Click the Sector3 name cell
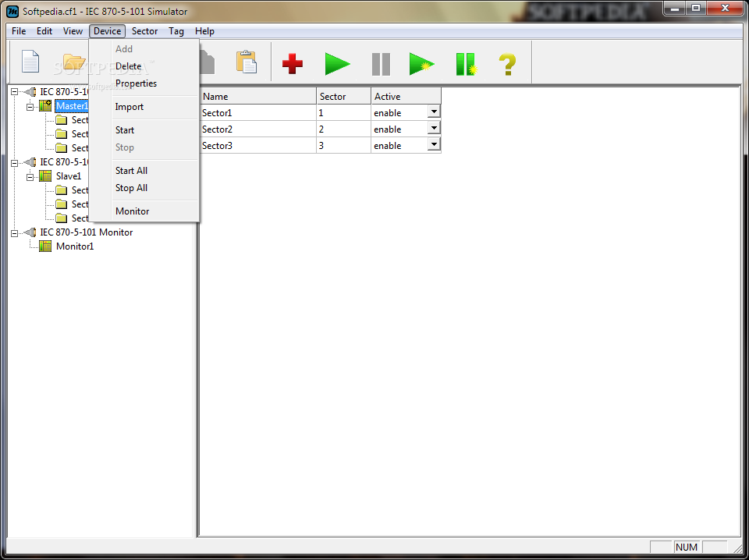 [258, 146]
